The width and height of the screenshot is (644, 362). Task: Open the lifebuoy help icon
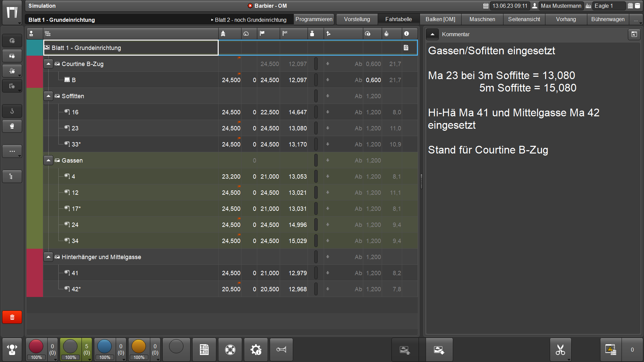click(x=230, y=350)
